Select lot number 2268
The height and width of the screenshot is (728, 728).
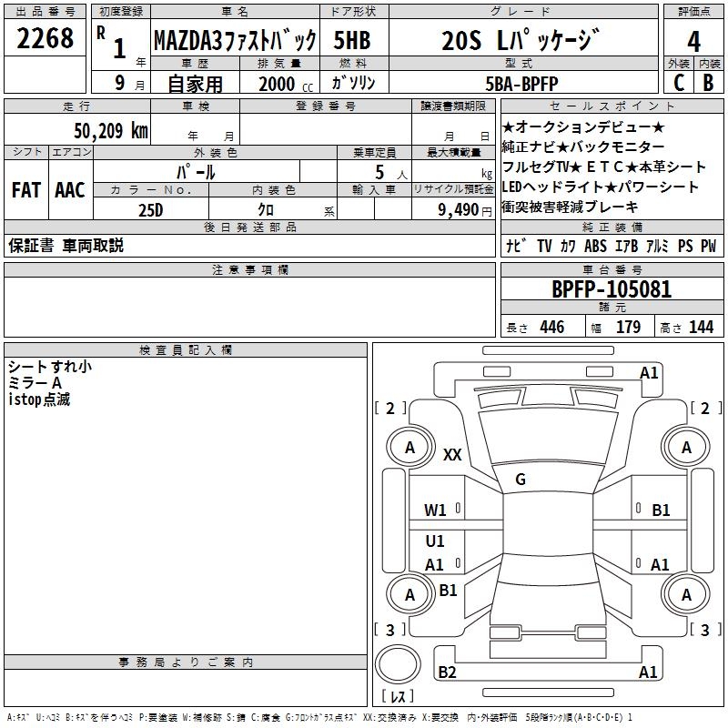point(45,38)
